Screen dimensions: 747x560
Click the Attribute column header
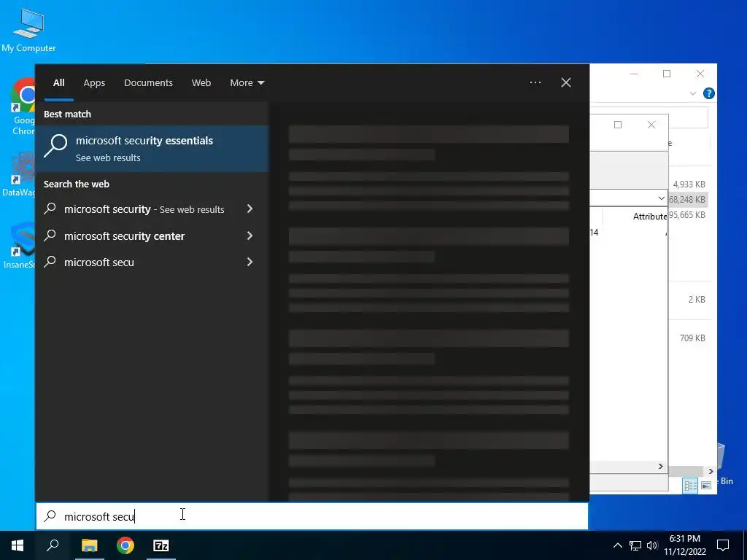(649, 216)
